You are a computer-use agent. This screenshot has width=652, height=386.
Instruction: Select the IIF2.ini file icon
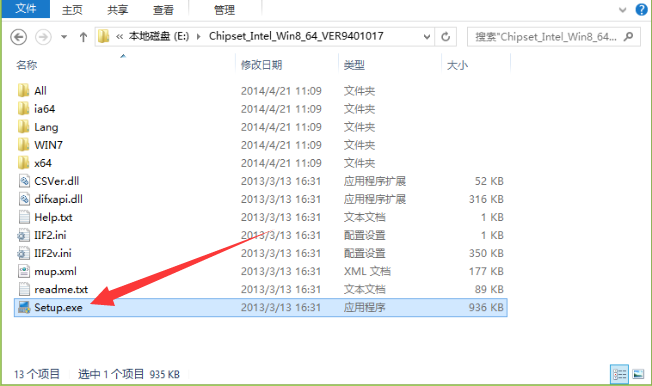pos(23,235)
